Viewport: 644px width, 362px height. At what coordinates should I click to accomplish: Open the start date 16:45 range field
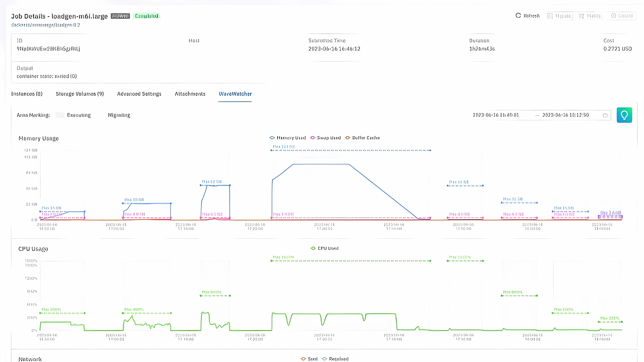pyautogui.click(x=496, y=115)
